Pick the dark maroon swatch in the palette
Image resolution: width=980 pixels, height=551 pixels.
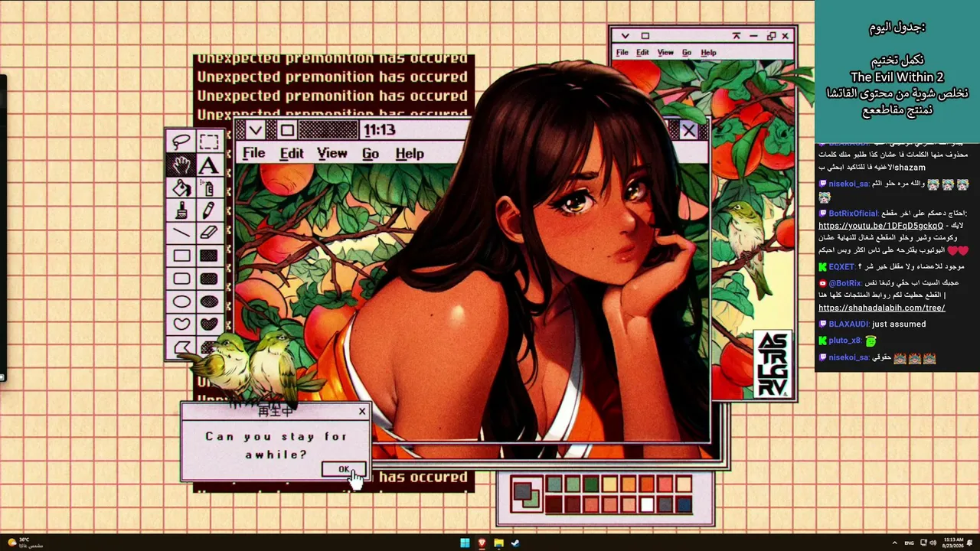pyautogui.click(x=554, y=504)
